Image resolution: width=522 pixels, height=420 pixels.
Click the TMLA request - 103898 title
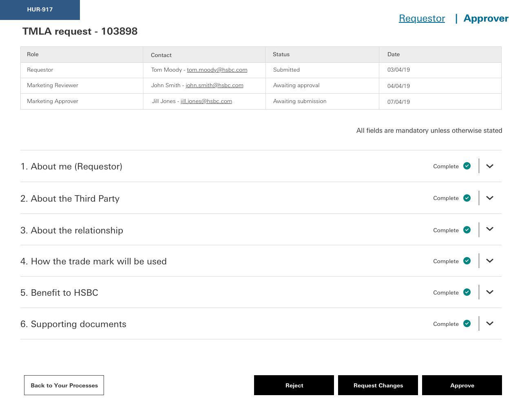point(80,31)
